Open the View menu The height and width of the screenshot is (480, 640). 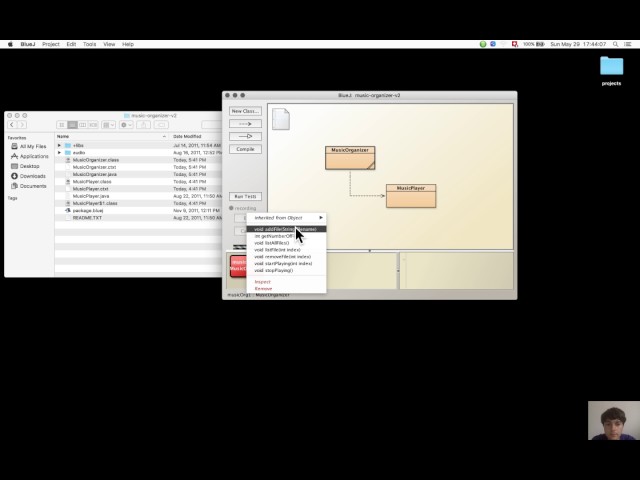tap(109, 44)
